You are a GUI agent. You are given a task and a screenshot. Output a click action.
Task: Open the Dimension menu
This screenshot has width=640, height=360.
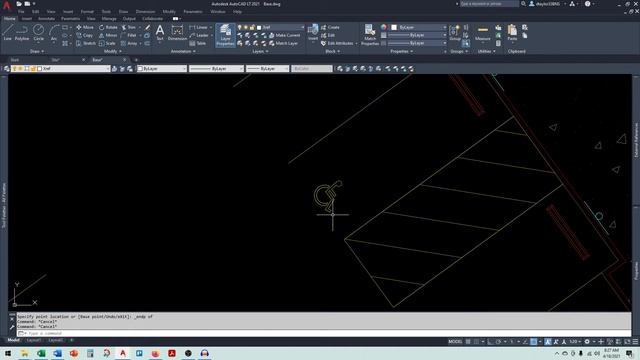coord(145,12)
